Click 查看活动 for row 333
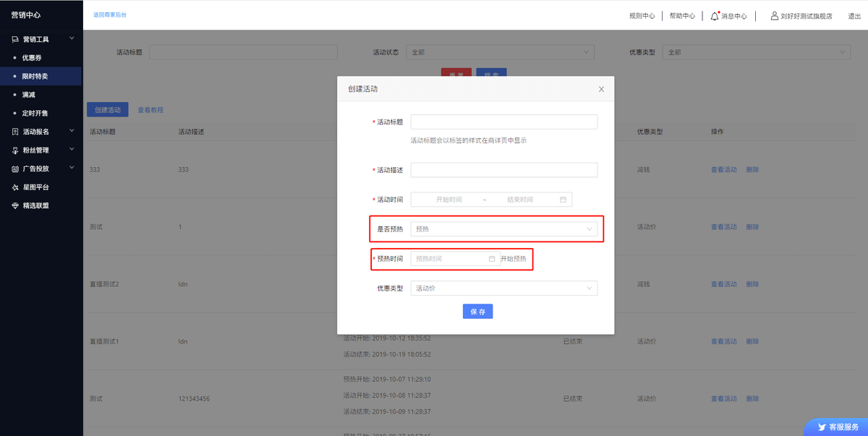The width and height of the screenshot is (868, 436). click(x=723, y=170)
